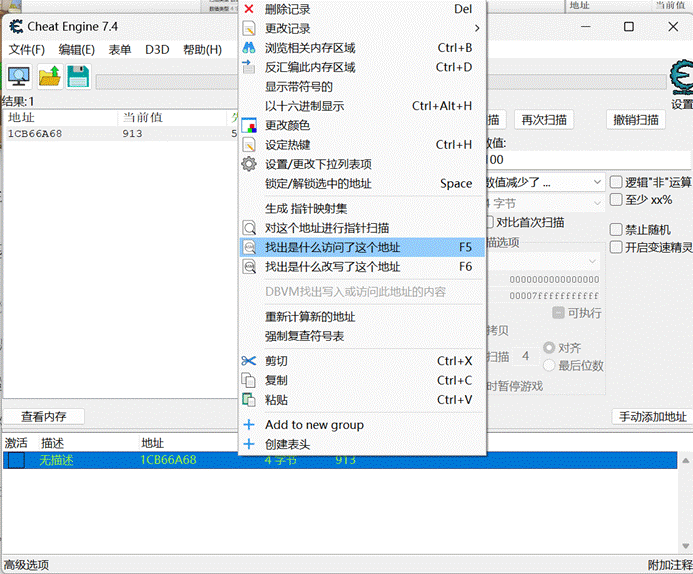Click the address list scrollbar down arrow
The width and height of the screenshot is (693, 574).
[x=685, y=546]
